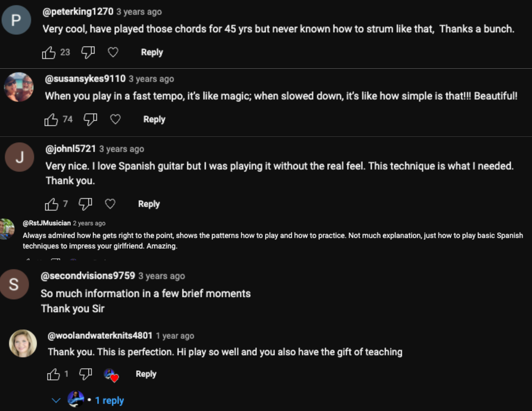
Task: Like the comment by @susansykes9110
Action: pos(51,119)
